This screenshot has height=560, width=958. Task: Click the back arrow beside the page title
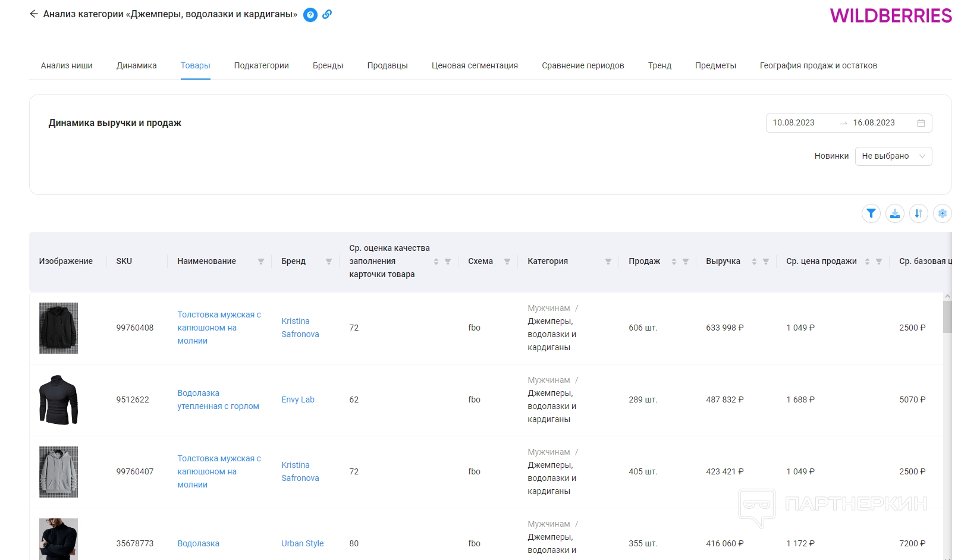[x=33, y=14]
